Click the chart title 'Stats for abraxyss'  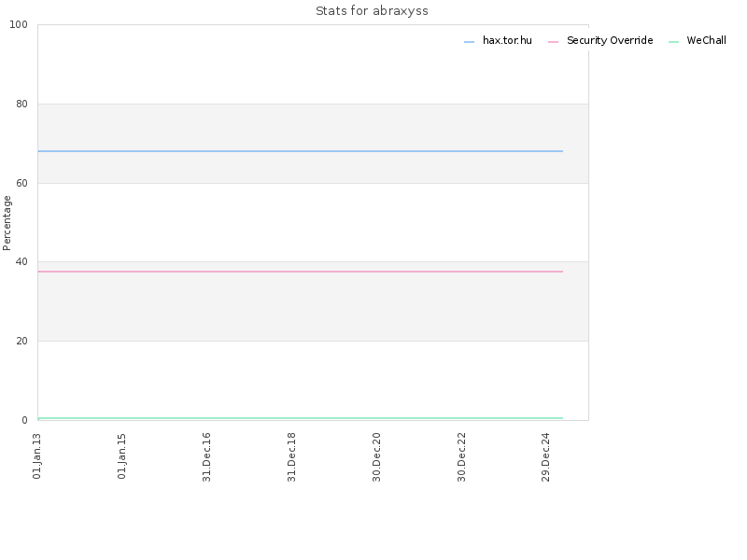372,11
